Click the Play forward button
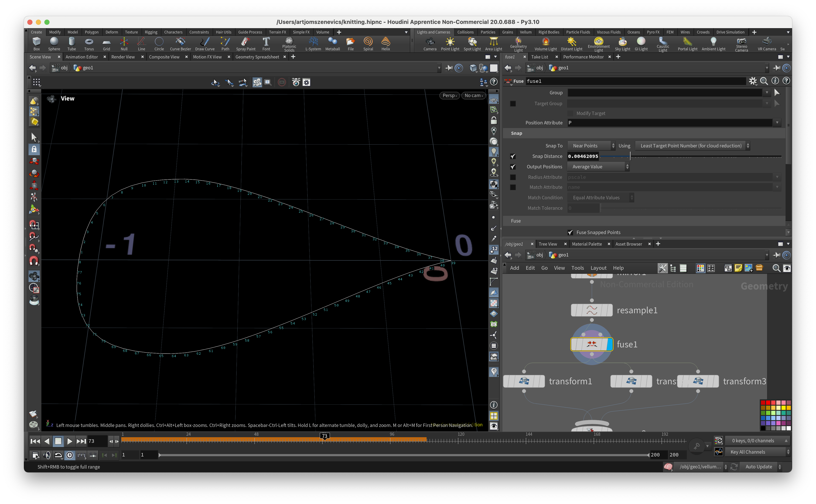Image resolution: width=816 pixels, height=504 pixels. 69,441
